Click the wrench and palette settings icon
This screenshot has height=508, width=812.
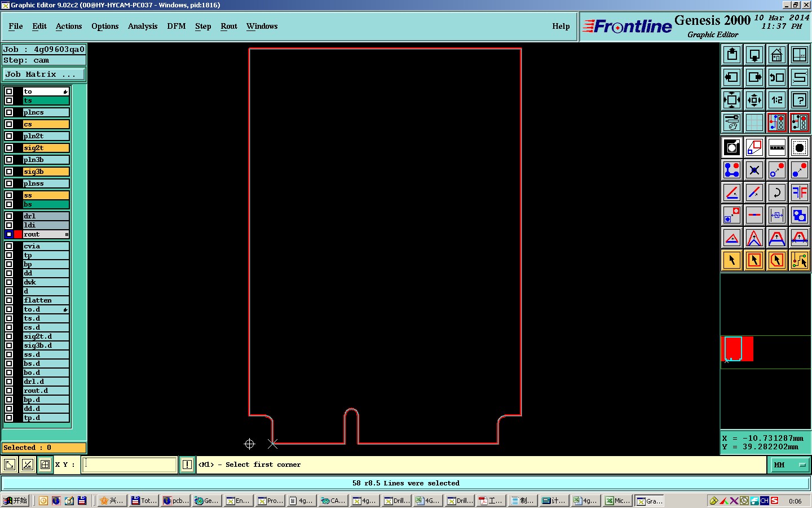(732, 122)
